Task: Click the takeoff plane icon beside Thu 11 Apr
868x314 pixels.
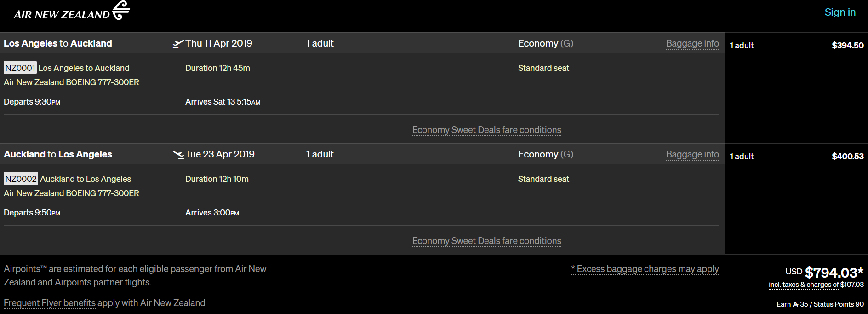Action: click(178, 44)
